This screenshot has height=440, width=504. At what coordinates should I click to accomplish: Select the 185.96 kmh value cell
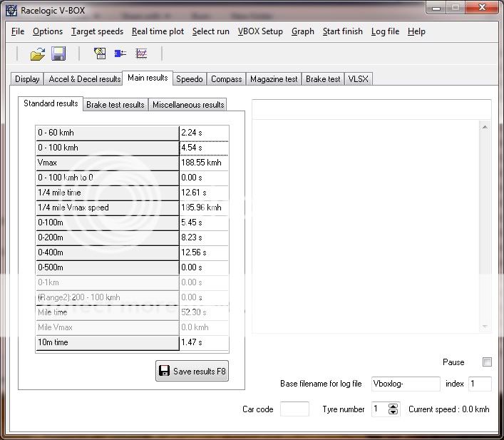pos(204,208)
